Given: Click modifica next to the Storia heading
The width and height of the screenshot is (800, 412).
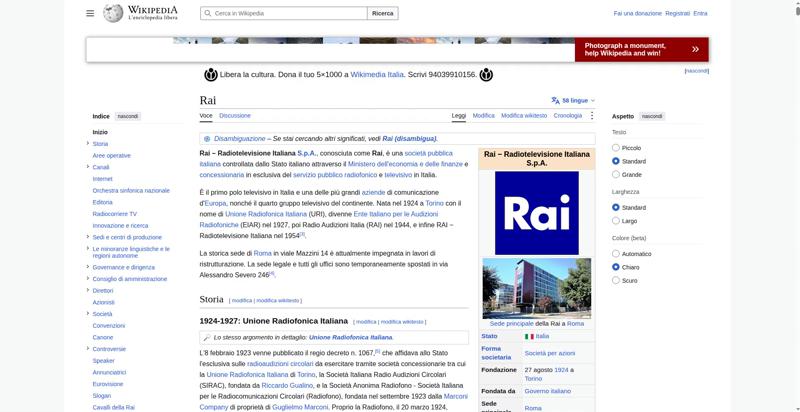Looking at the screenshot, I should (242, 301).
